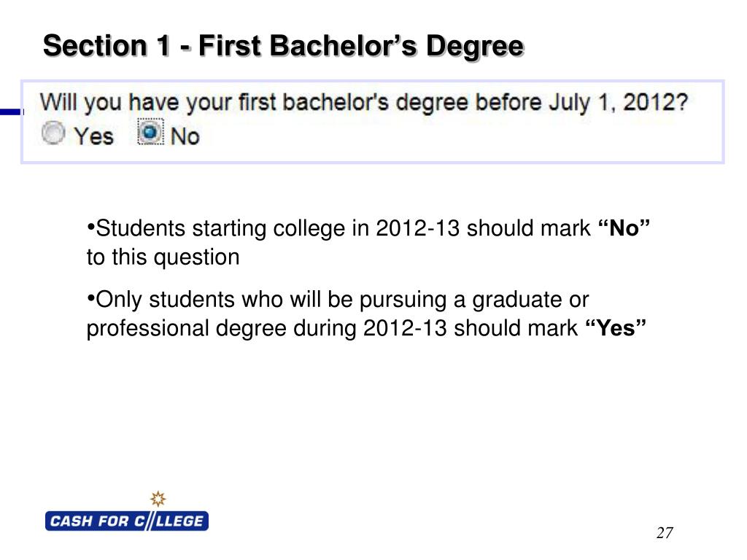This screenshot has height=560, width=747.
Task: Select the No radio button
Action: [150, 132]
